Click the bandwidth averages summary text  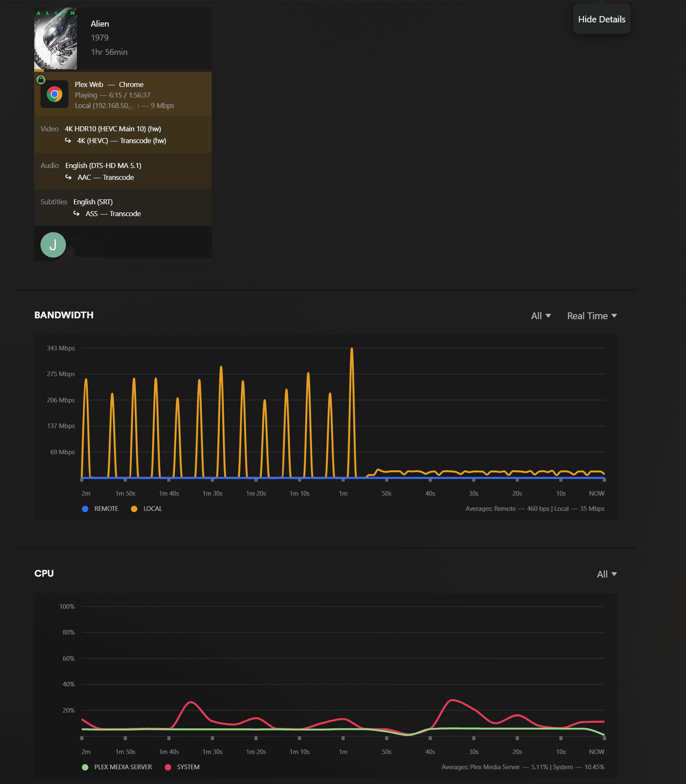tap(535, 509)
